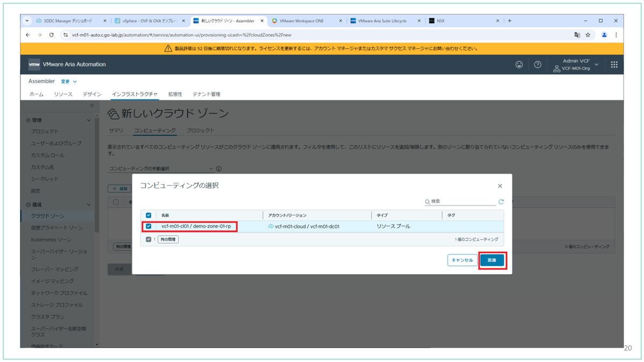The image size is (644, 362).
Task: Collapse the sidebar with double chevron icon
Action: 91,106
